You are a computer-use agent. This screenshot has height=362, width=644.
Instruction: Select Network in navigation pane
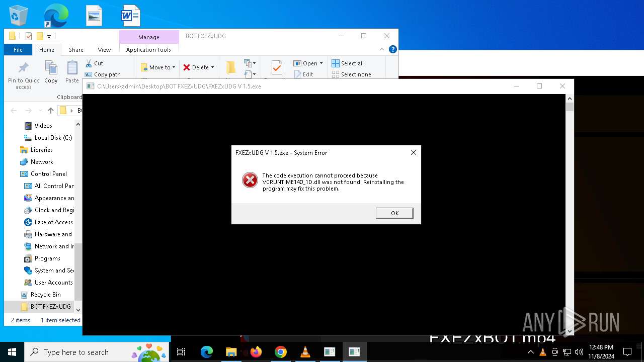click(x=37, y=162)
